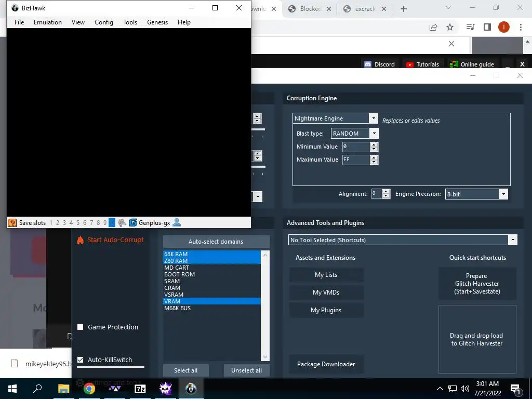Click Start Auto-Corrupt
Screen dimensions: 532x399
(115, 240)
